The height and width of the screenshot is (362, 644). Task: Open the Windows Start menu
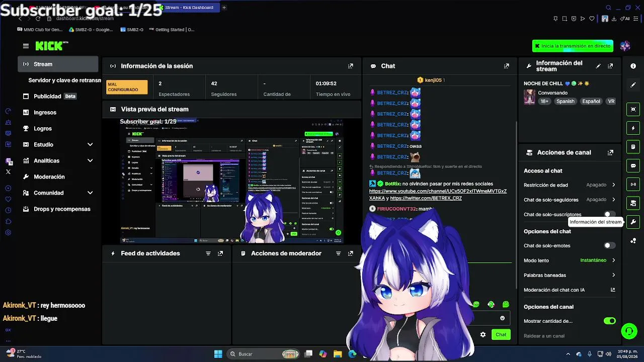pos(218,354)
